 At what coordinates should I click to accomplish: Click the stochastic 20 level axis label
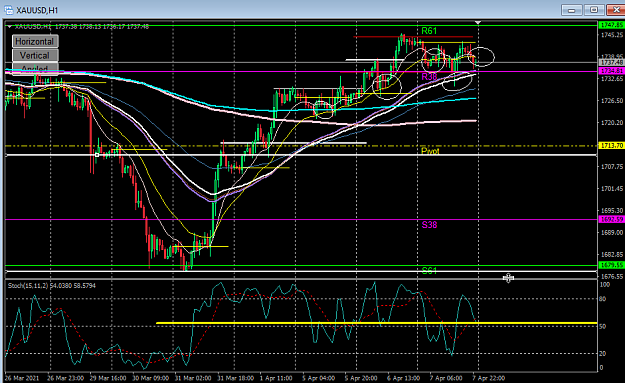pyautogui.click(x=602, y=354)
